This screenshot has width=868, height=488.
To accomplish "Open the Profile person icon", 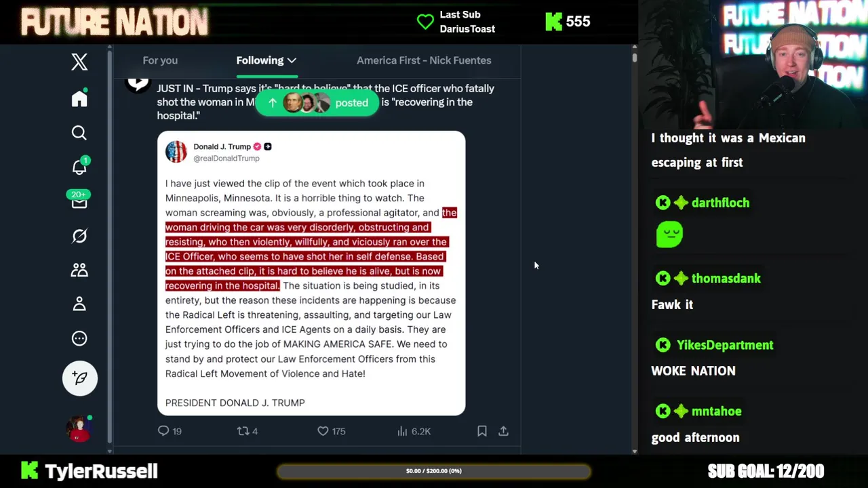I will pyautogui.click(x=79, y=304).
